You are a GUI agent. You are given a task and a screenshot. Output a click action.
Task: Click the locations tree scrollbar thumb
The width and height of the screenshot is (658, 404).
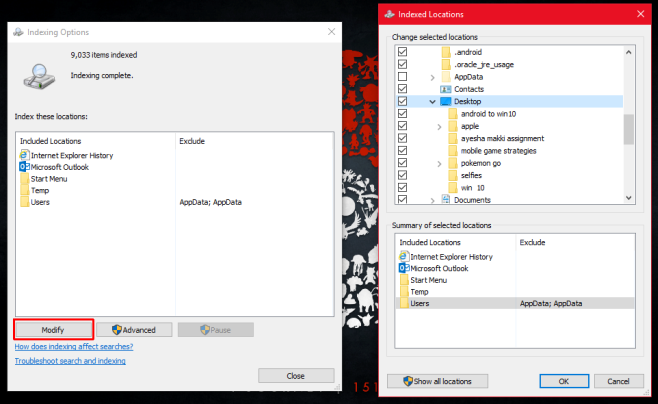point(628,129)
